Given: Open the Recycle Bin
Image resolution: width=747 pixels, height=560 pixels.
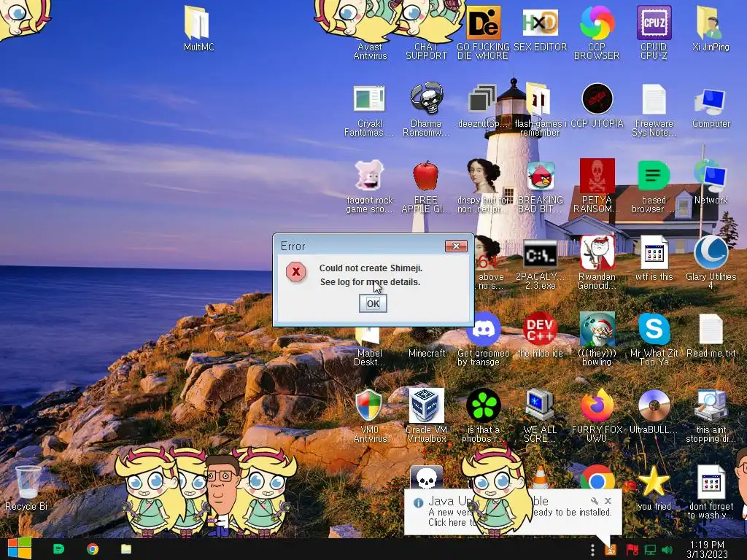Looking at the screenshot, I should [27, 488].
